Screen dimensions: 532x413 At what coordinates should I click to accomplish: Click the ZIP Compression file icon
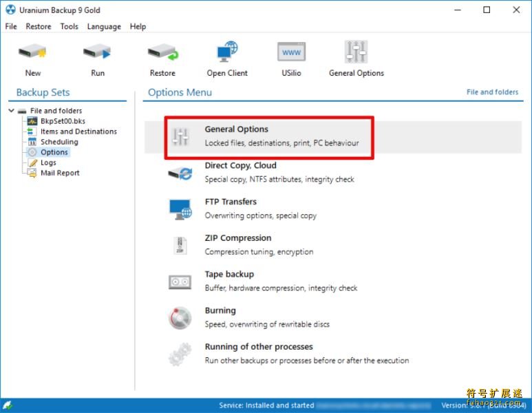[180, 245]
